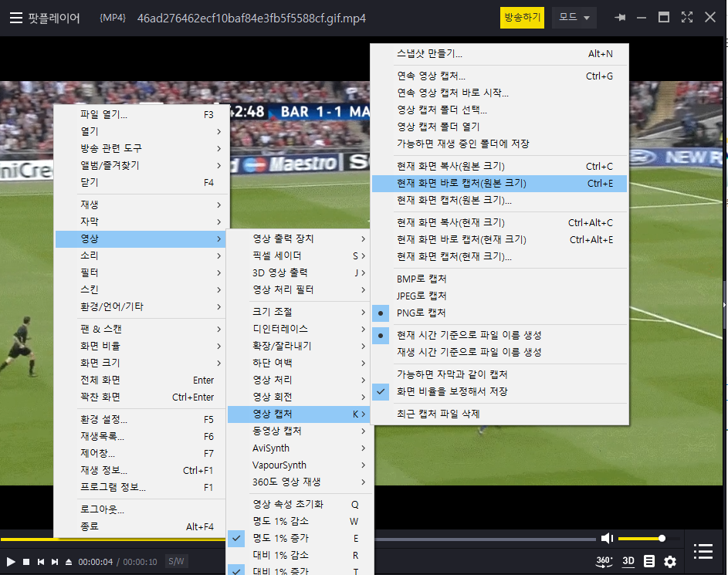Expand the 스킨 submenu

[141, 289]
